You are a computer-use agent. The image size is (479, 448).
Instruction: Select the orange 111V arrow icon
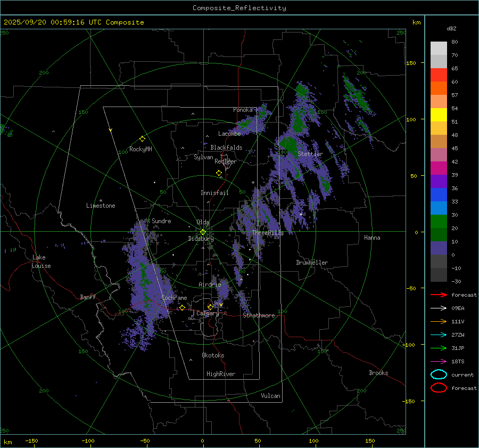click(439, 321)
